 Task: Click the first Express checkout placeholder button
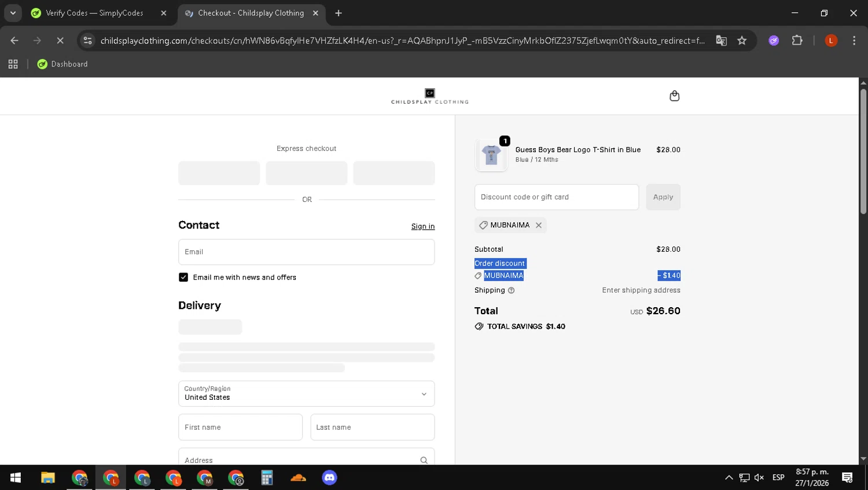[219, 174]
